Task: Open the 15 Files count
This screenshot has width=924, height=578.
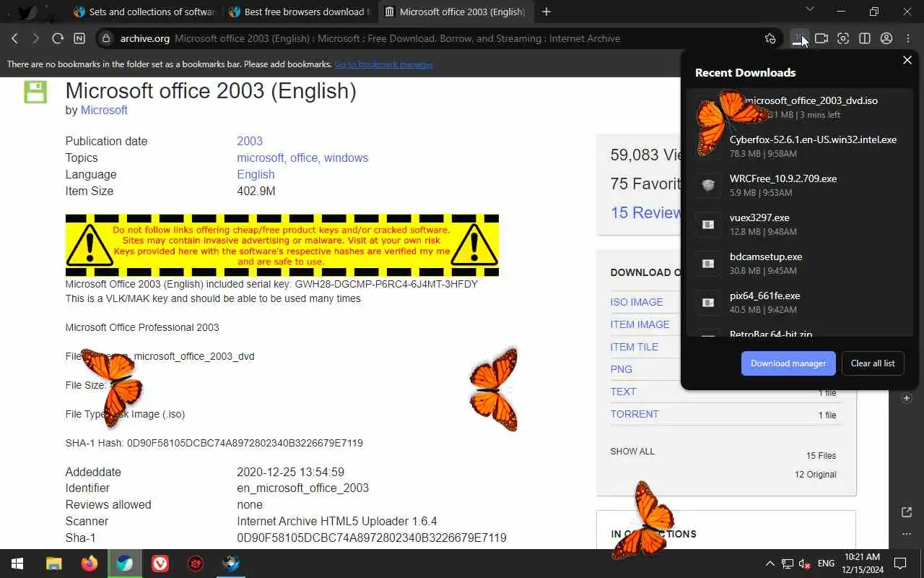Action: [821, 456]
